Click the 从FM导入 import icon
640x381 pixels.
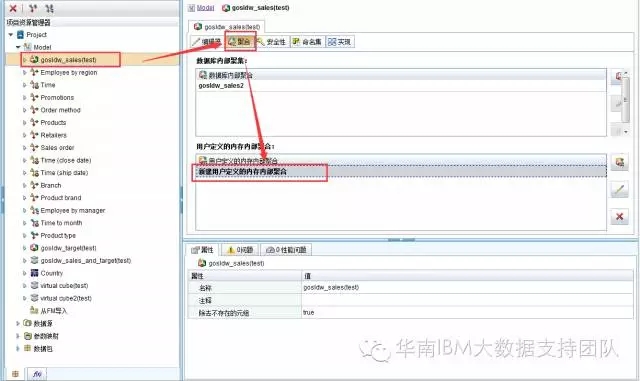pos(35,310)
